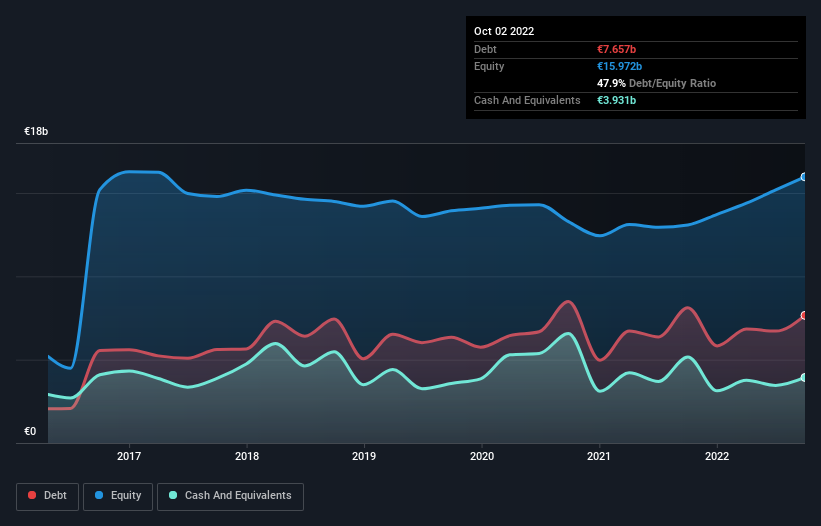
Task: Toggle Cash And Equivalents legend button
Action: tap(230, 496)
